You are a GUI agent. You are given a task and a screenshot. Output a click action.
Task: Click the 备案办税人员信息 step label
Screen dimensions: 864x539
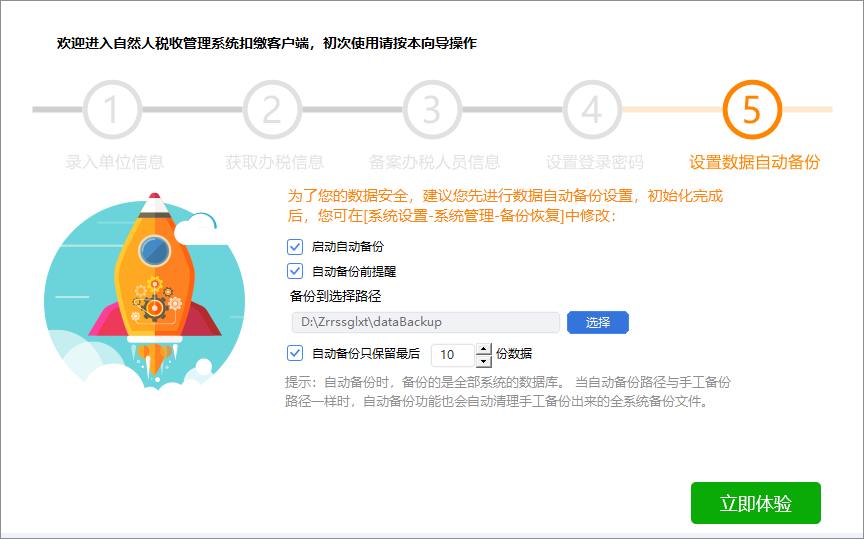coord(434,162)
